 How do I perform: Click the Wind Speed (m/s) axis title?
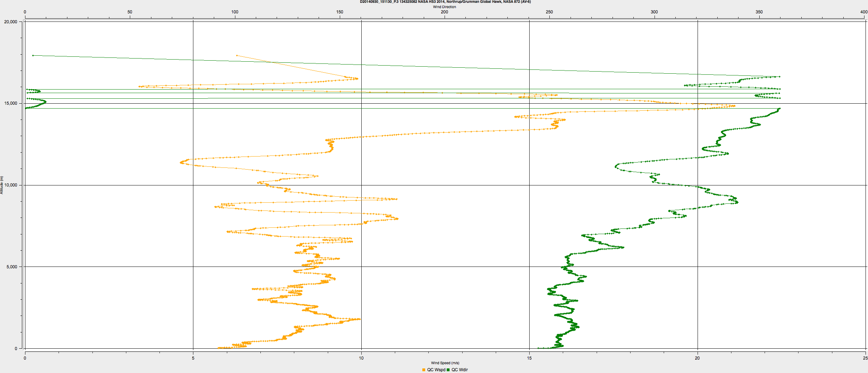click(x=445, y=363)
